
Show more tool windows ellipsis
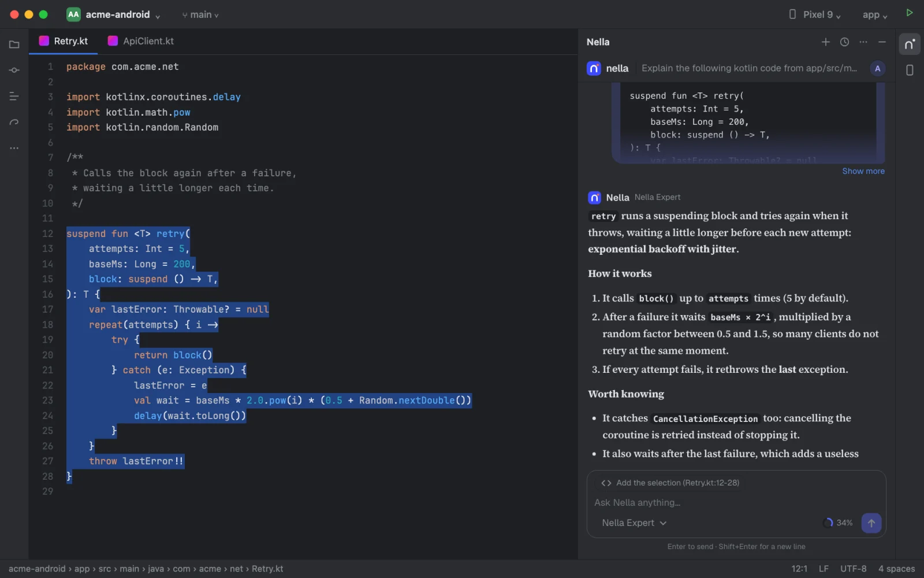[14, 149]
